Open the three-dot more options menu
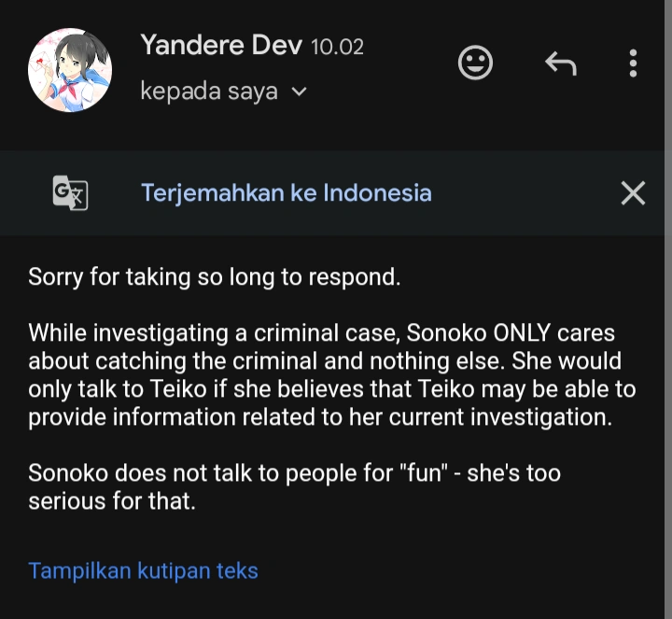This screenshot has width=672, height=619. point(633,63)
